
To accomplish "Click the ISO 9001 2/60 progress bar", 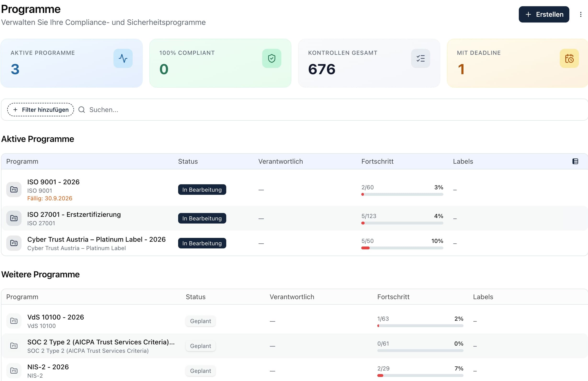I will [x=402, y=194].
